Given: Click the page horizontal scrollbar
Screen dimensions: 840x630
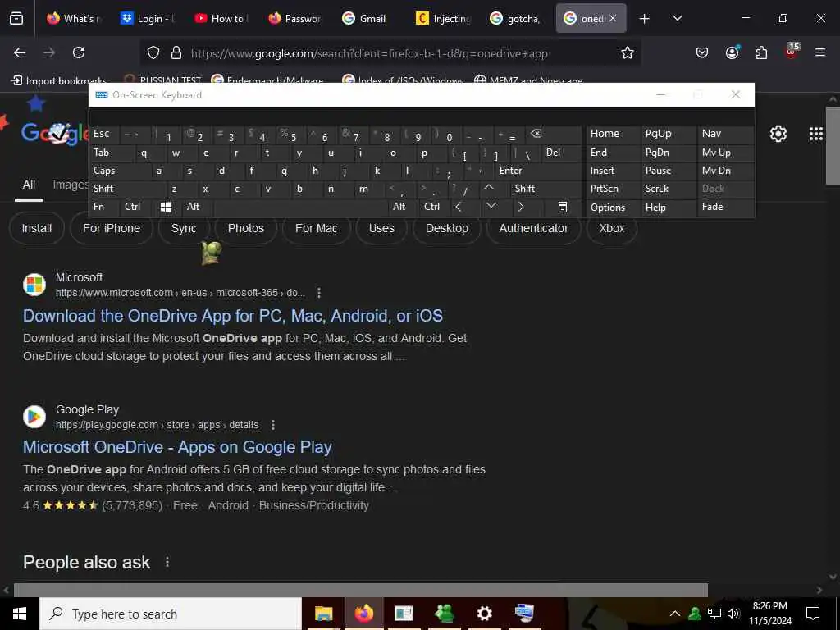Looking at the screenshot, I should click(361, 590).
